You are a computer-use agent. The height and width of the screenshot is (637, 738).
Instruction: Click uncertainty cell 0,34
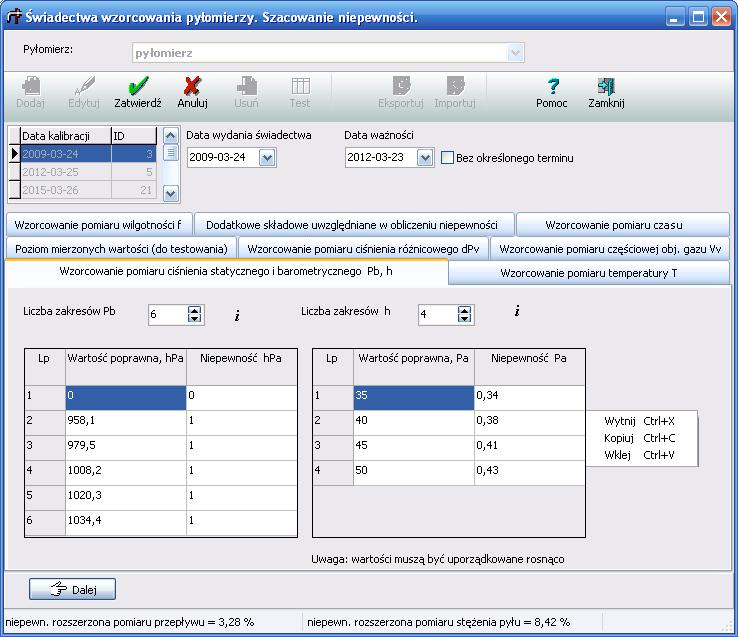[x=529, y=397]
